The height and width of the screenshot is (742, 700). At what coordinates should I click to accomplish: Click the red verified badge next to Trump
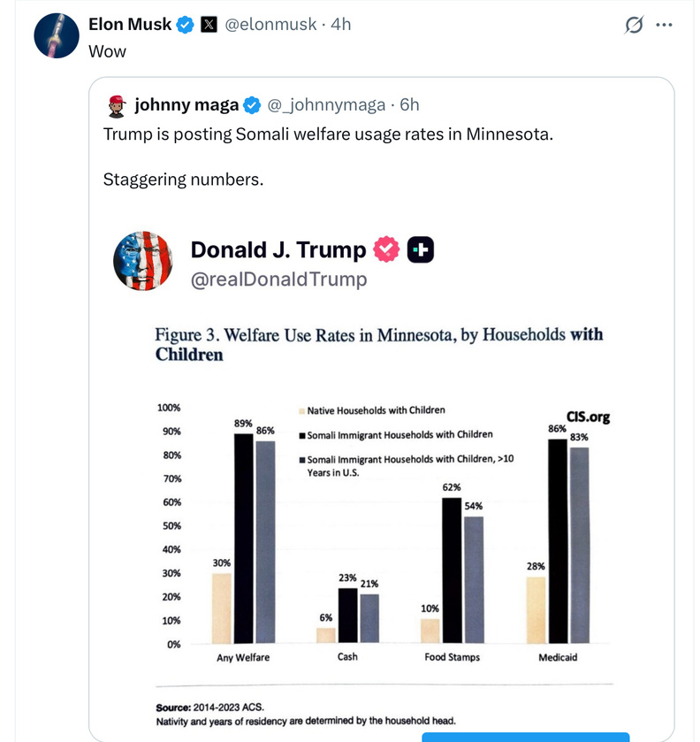pos(386,250)
